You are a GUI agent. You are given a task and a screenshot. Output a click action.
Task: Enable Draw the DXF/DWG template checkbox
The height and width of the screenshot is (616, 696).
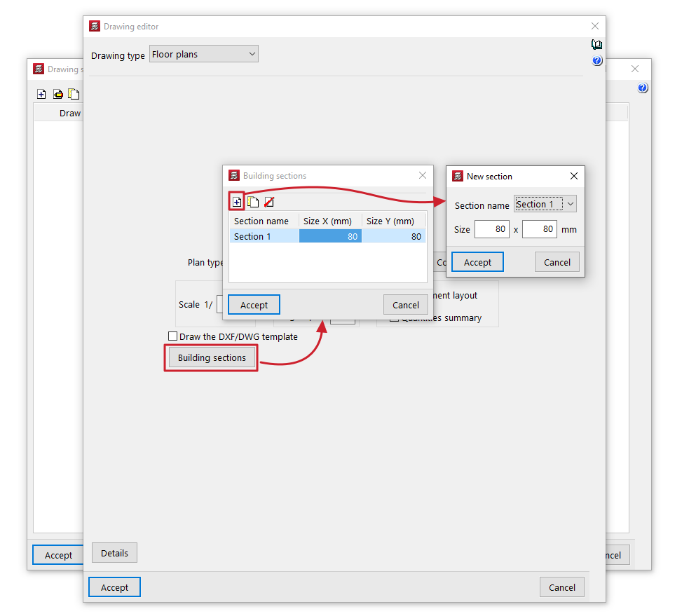coord(172,336)
